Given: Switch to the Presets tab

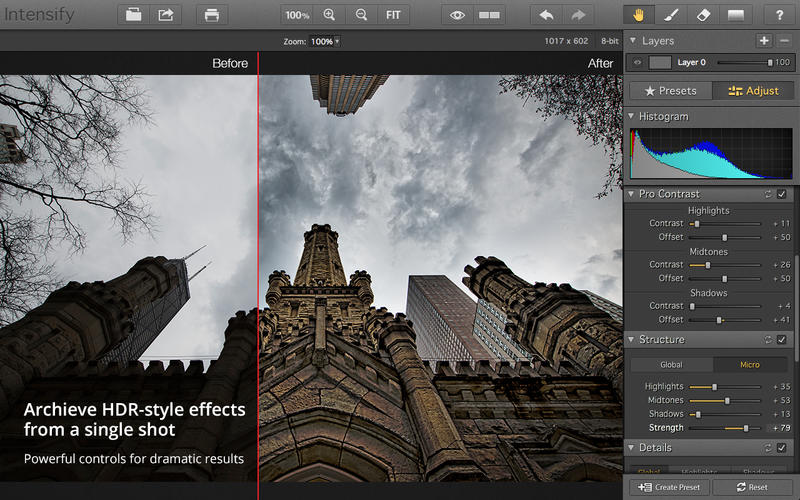Looking at the screenshot, I should 670,91.
